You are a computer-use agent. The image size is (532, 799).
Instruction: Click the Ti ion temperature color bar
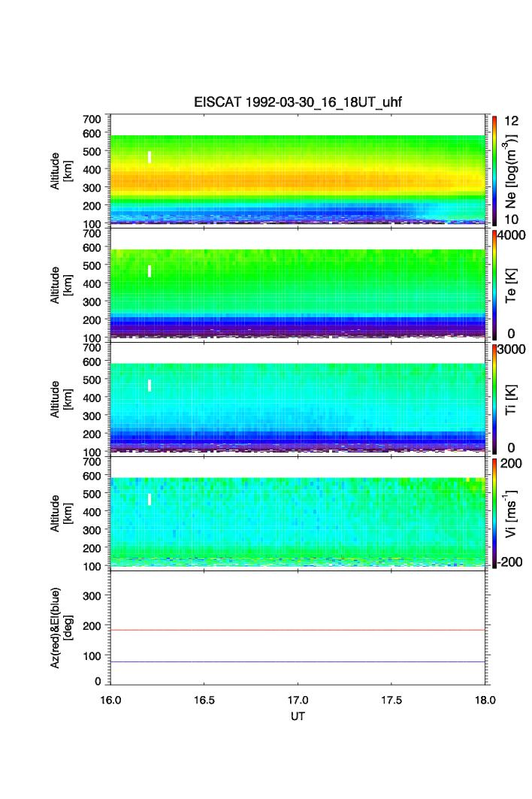coord(494,399)
